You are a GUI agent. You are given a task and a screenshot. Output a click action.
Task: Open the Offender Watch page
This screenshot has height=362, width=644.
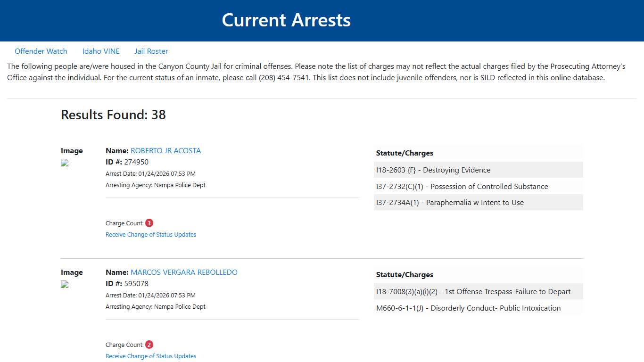pyautogui.click(x=41, y=51)
